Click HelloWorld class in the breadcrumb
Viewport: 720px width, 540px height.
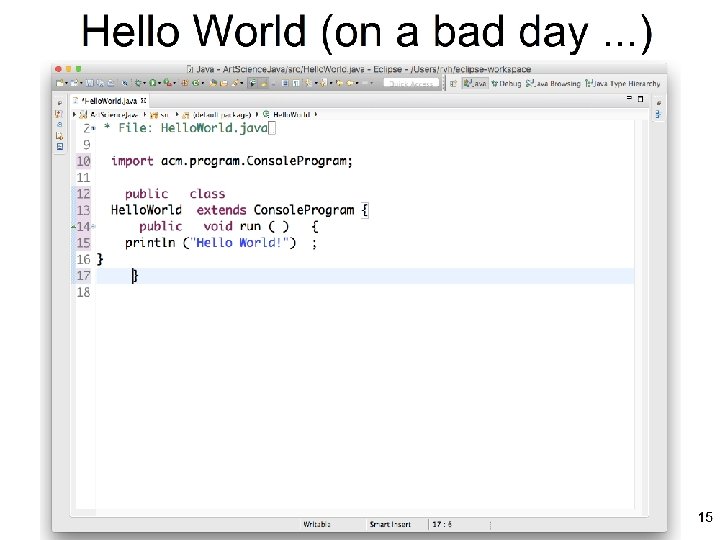pyautogui.click(x=287, y=114)
